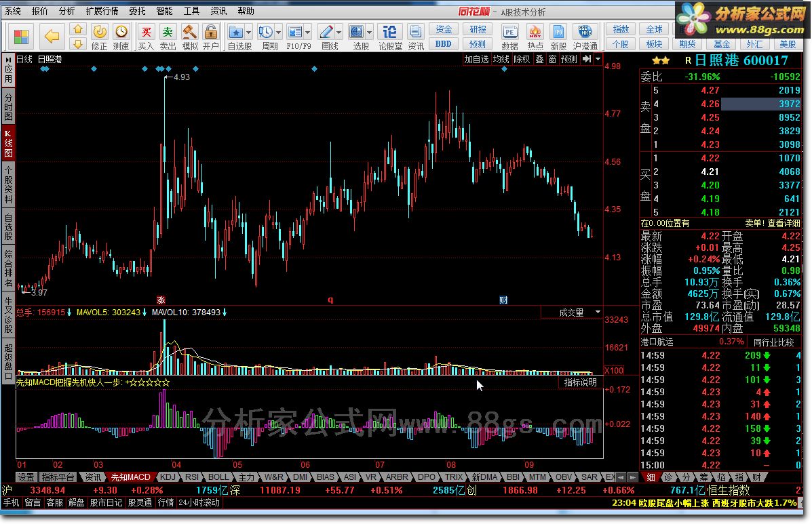Click the 设置 button at indicator bar
Viewport: 812px width, 524px height.
(25, 477)
